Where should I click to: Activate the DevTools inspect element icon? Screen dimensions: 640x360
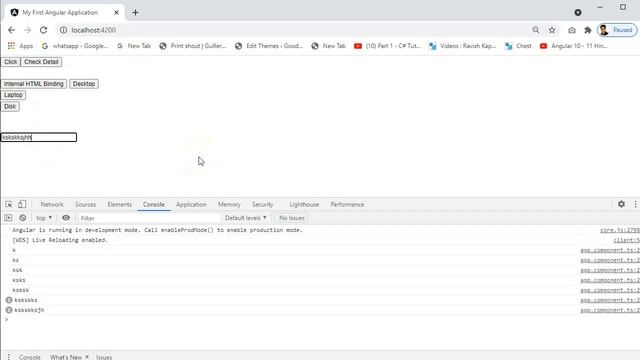tap(9, 204)
